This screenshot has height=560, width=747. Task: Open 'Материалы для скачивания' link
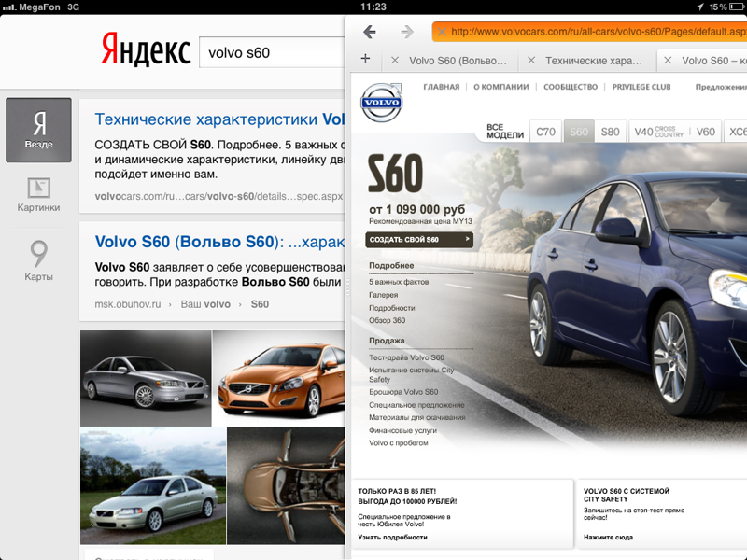pyautogui.click(x=416, y=417)
